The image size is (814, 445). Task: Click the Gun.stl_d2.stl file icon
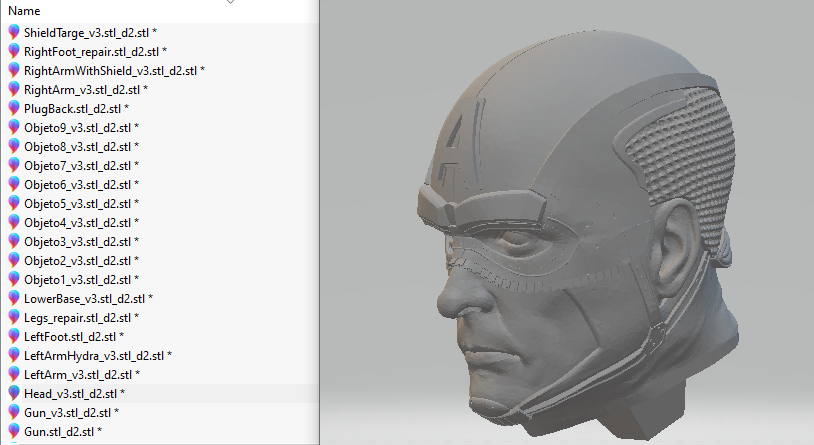[14, 431]
